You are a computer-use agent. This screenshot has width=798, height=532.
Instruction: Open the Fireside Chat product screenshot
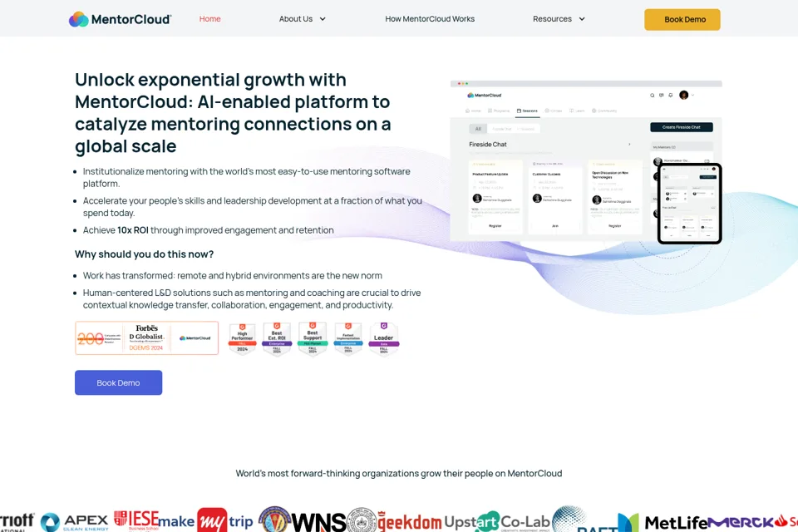pos(586,162)
